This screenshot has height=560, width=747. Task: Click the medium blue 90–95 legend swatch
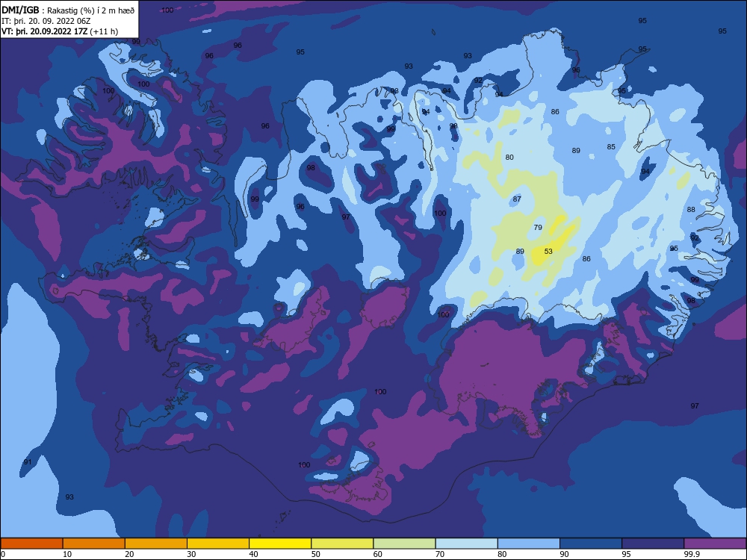coord(591,544)
